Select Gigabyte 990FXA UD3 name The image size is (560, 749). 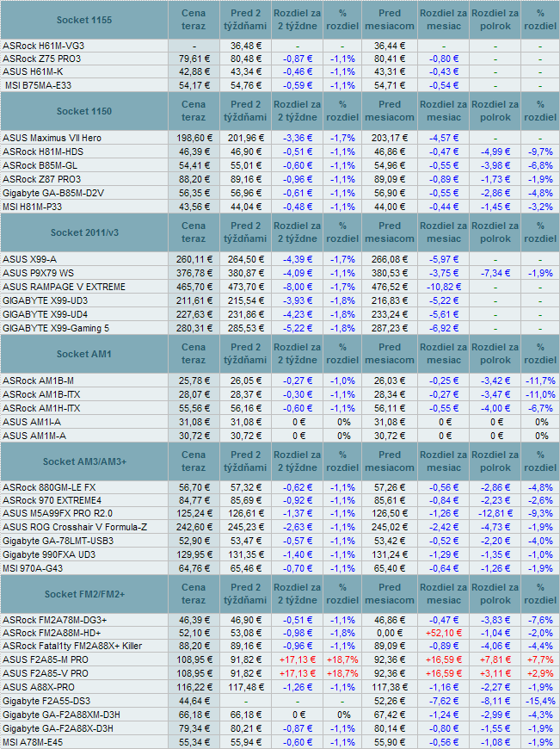point(49,555)
